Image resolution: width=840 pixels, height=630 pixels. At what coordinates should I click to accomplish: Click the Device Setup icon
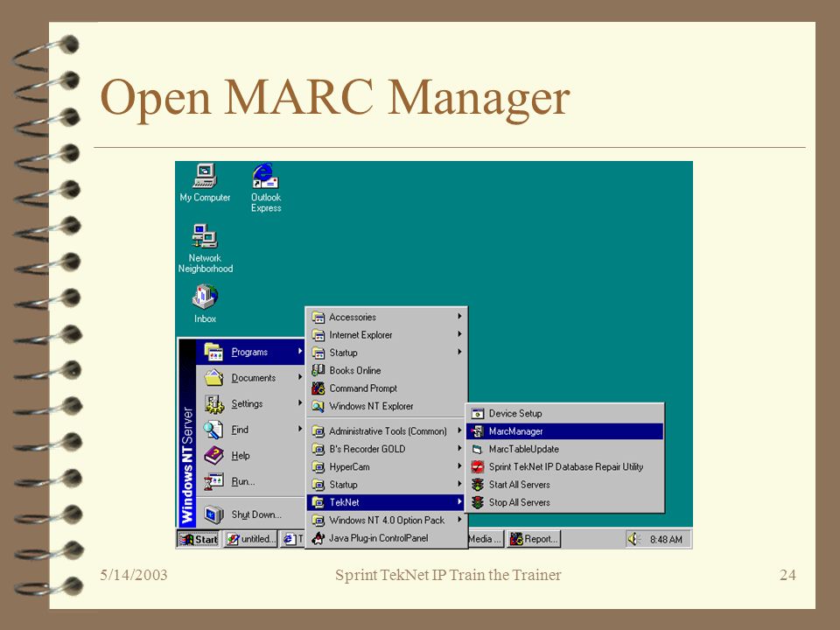point(478,414)
